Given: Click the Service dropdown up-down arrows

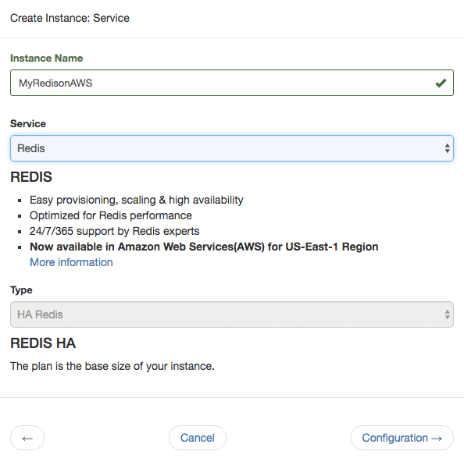Looking at the screenshot, I should click(x=447, y=148).
